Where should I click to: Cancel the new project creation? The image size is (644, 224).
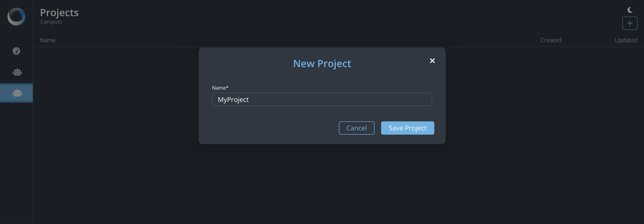point(356,128)
